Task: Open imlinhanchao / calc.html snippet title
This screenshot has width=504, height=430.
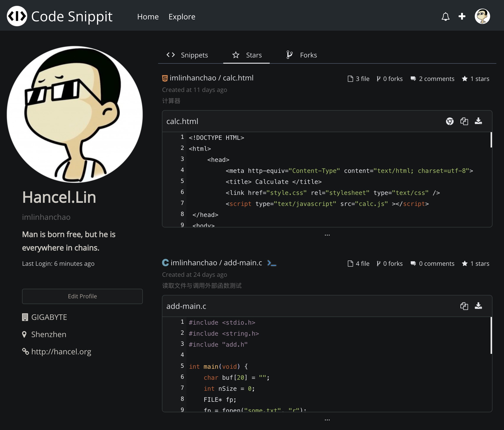Action: tap(211, 78)
